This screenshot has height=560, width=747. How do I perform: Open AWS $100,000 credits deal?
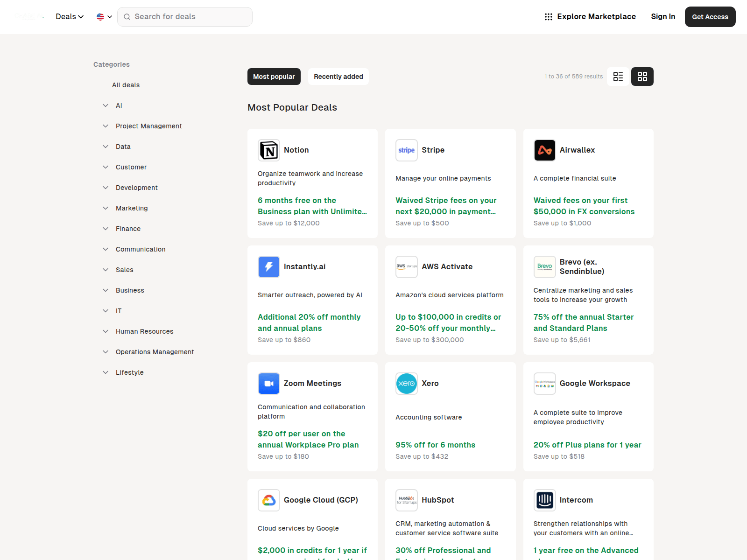pyautogui.click(x=448, y=322)
